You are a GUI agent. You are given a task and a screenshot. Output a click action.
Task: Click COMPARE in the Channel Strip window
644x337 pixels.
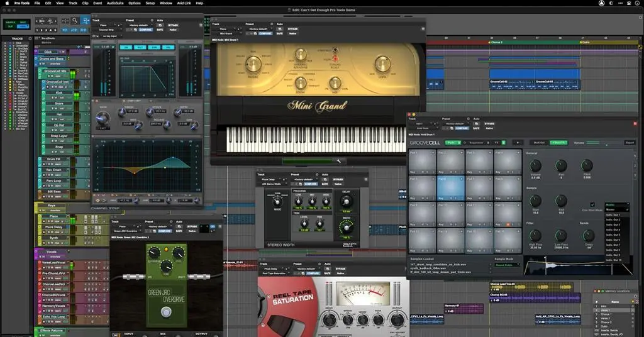146,30
